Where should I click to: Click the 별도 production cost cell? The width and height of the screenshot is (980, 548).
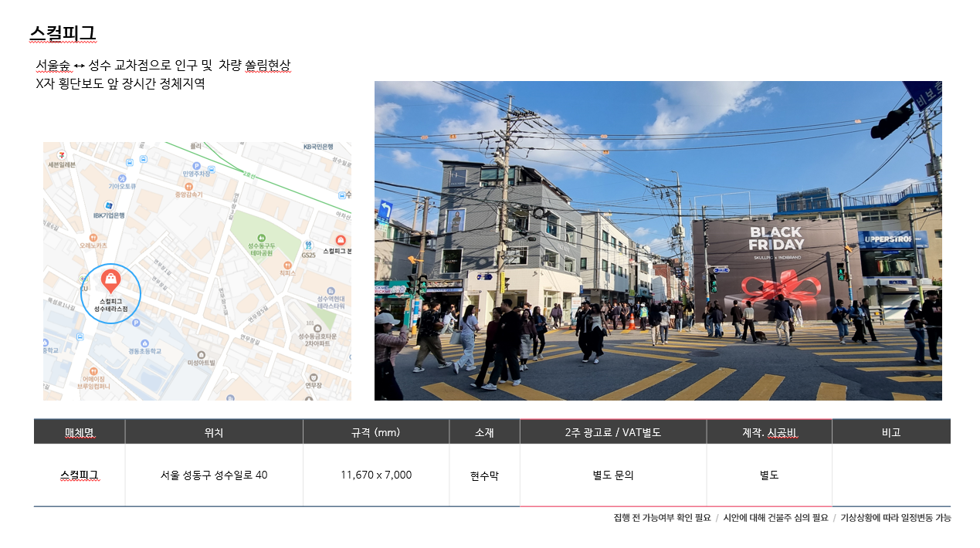[x=769, y=475]
